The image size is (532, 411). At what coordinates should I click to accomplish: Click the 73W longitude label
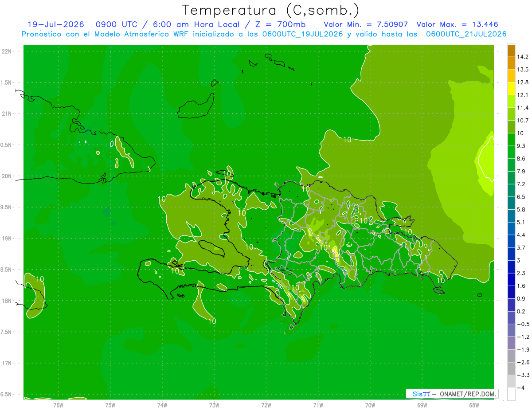pos(214,405)
